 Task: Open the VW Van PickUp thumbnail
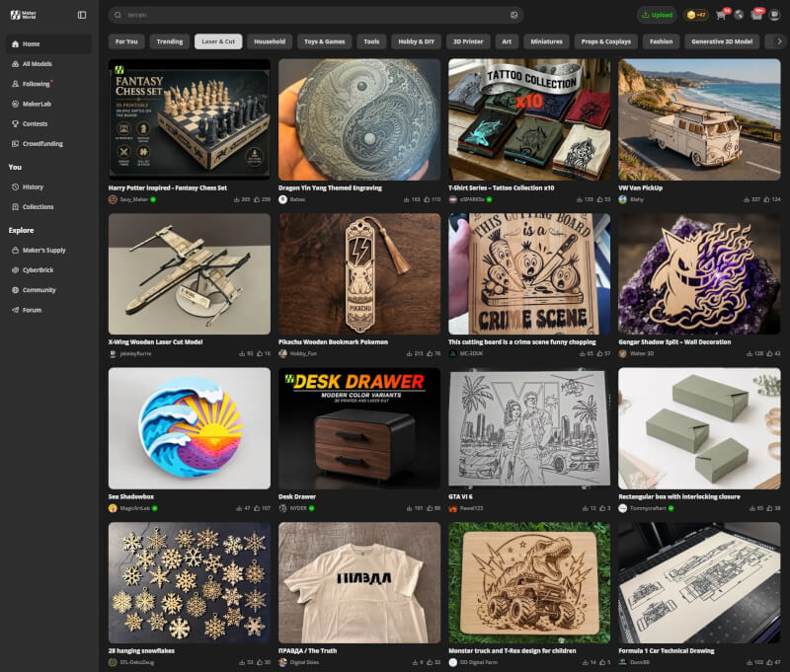click(x=699, y=119)
